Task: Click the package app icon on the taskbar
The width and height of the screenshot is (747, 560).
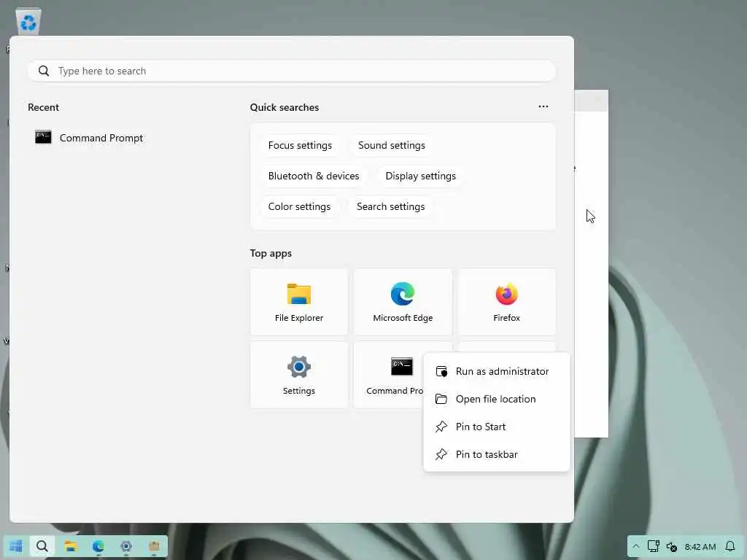Action: click(153, 546)
